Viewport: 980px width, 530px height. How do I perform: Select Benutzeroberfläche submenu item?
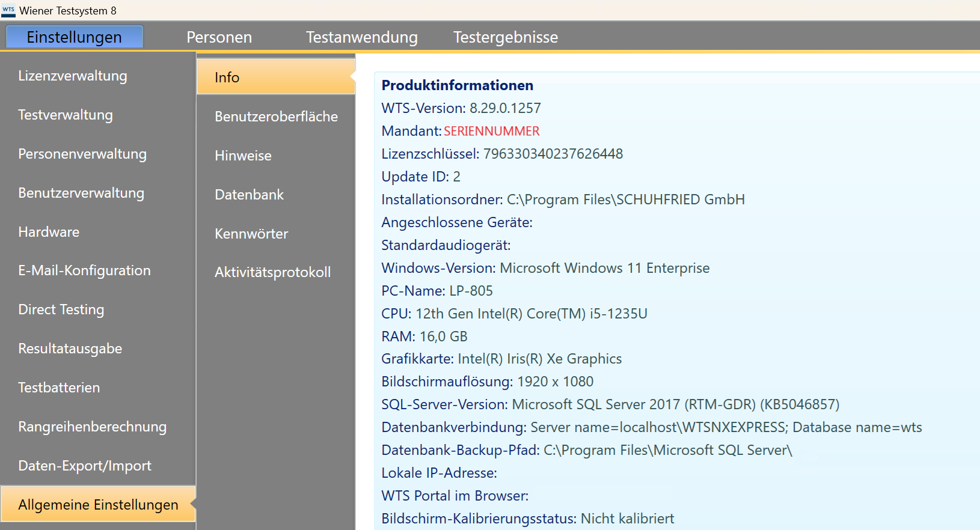(x=276, y=117)
